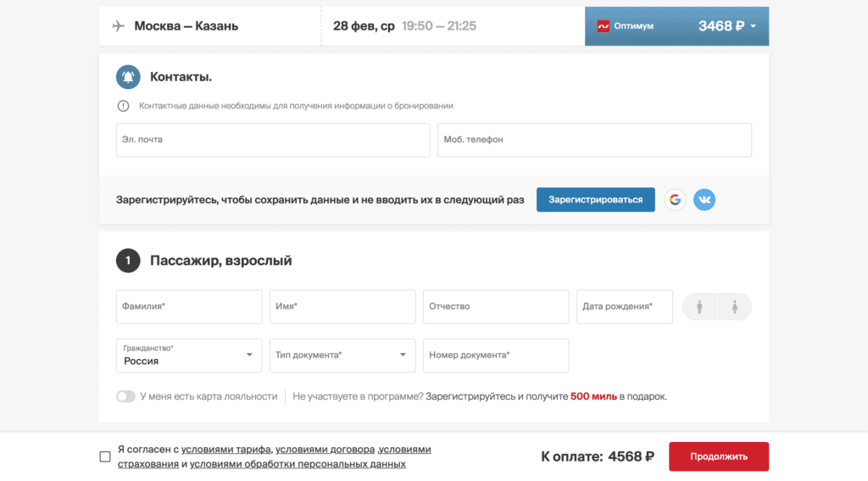Focus the Эл. почта input field

tap(273, 140)
